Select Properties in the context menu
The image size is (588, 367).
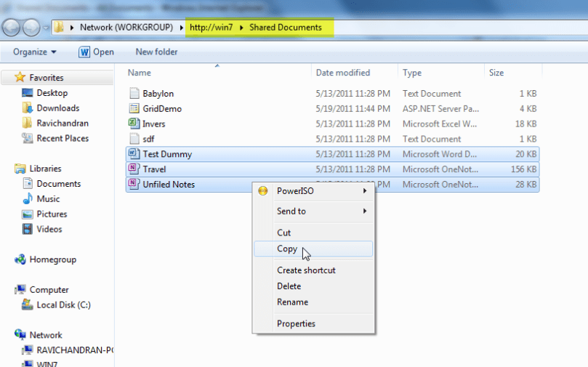click(x=296, y=323)
